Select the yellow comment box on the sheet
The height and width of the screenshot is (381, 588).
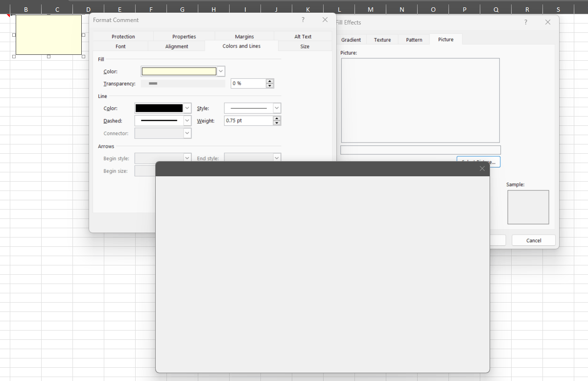[48, 35]
